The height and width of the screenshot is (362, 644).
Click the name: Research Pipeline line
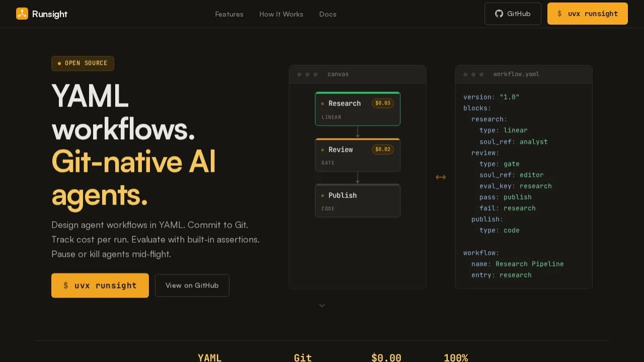coord(518,264)
